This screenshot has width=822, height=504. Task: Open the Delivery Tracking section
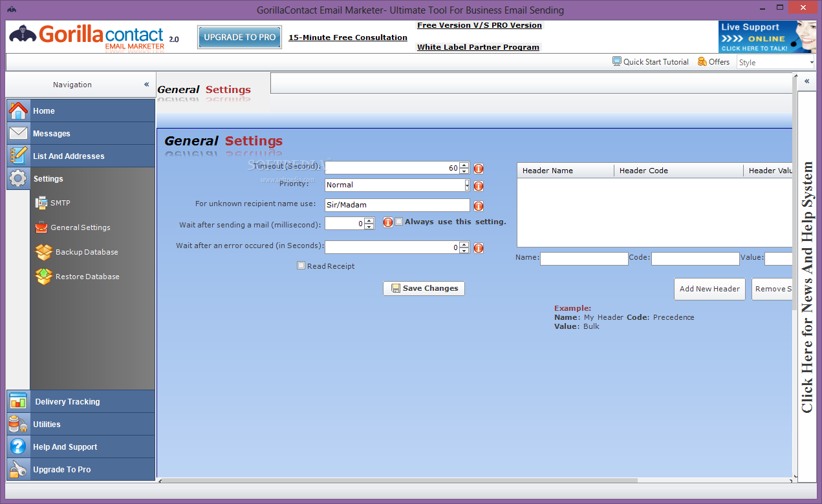[81, 401]
